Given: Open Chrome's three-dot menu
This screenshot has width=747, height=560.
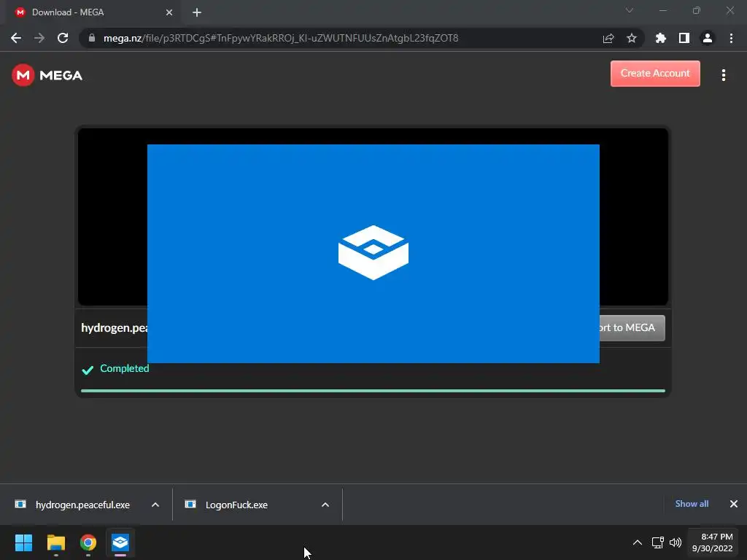Looking at the screenshot, I should [x=731, y=38].
